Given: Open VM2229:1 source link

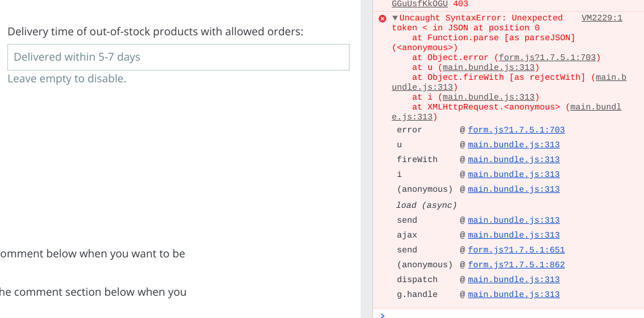Looking at the screenshot, I should click(602, 18).
